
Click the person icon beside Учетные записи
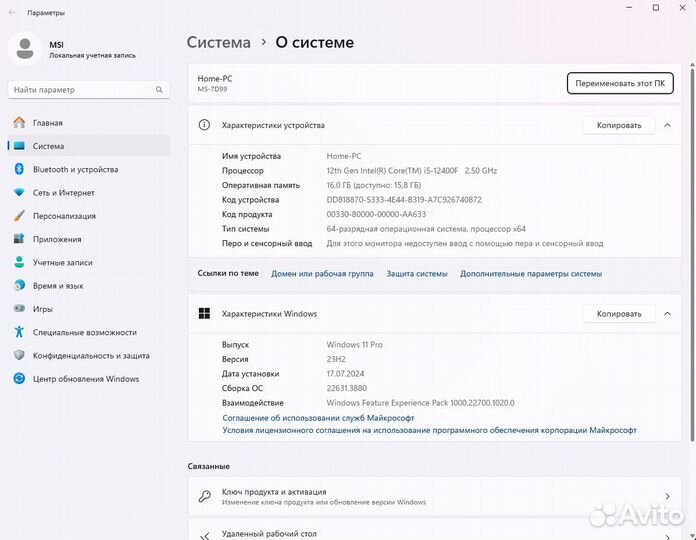click(19, 262)
